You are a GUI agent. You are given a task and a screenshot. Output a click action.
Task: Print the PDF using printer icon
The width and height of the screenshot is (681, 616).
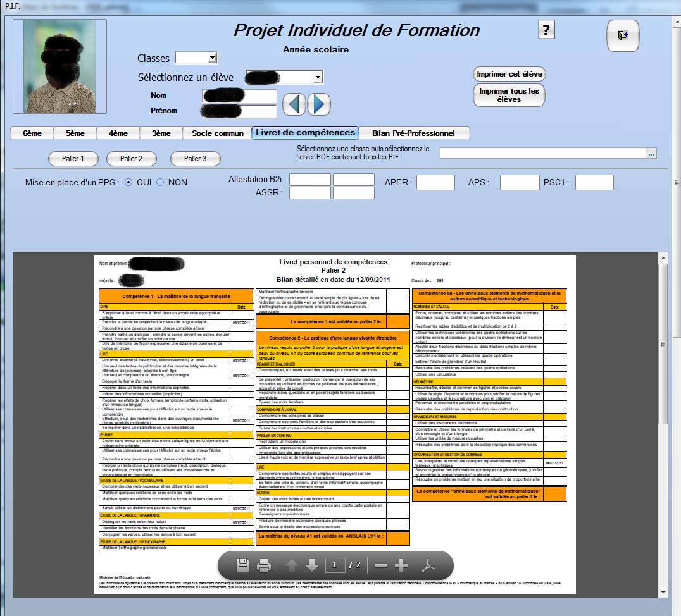(x=265, y=565)
